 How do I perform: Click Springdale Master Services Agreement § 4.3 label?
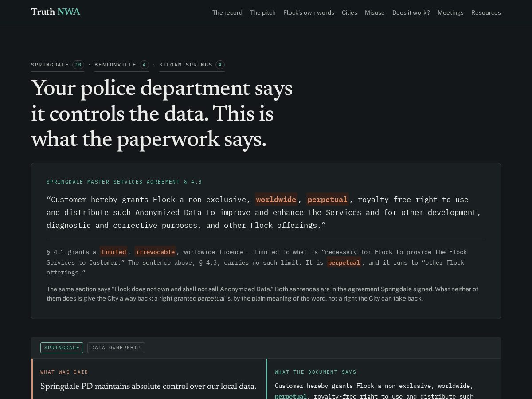124,182
